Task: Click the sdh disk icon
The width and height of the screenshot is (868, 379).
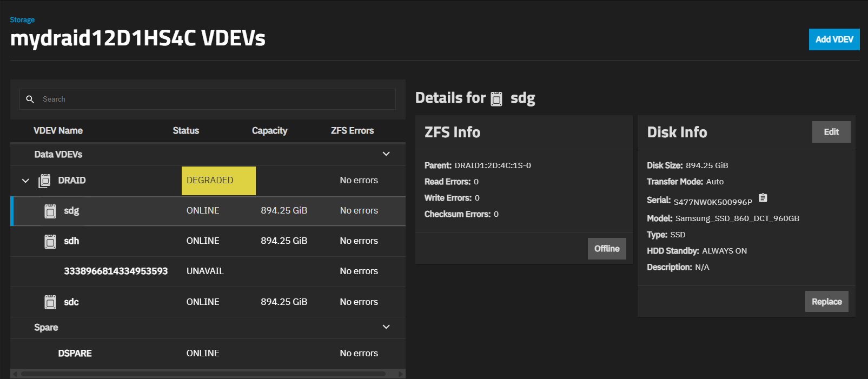Action: pyautogui.click(x=50, y=242)
